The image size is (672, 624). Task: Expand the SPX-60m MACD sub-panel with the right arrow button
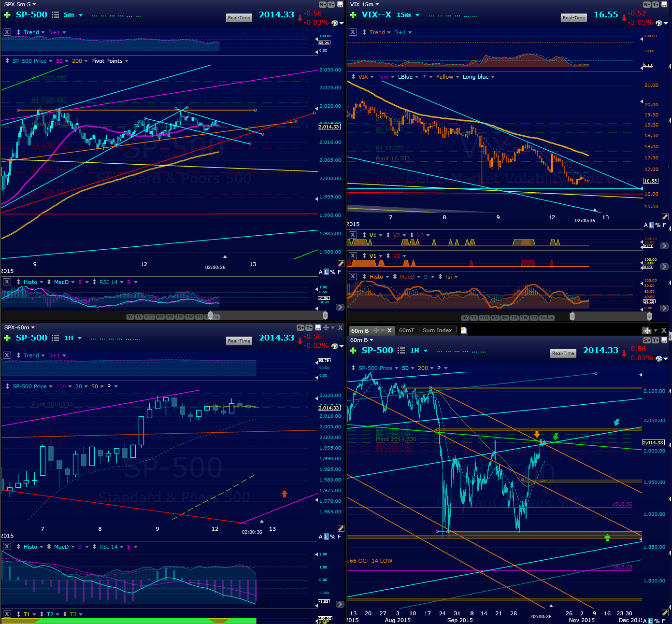coord(340,604)
